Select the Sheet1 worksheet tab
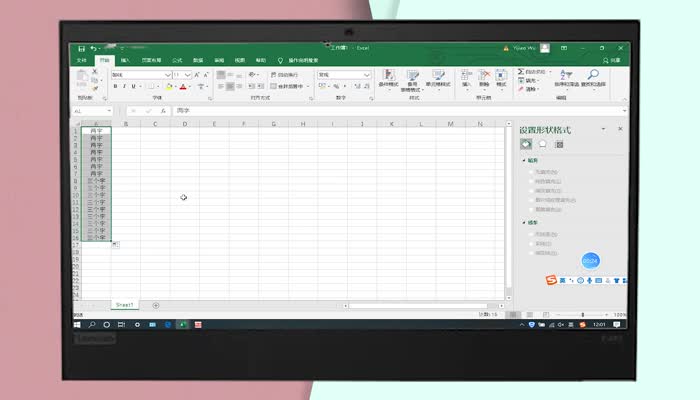This screenshot has height=400, width=700. click(x=125, y=305)
